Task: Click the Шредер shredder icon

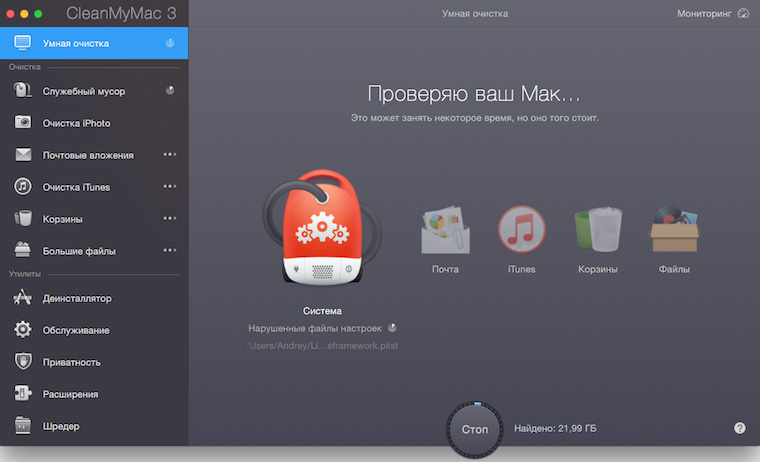Action: [23, 426]
